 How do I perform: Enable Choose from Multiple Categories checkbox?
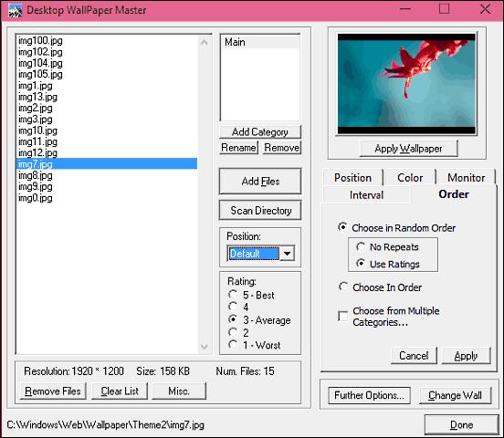coord(343,317)
